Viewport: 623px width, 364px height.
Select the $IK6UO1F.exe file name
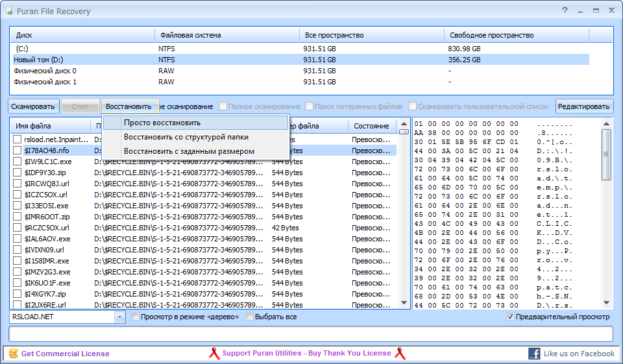click(47, 283)
